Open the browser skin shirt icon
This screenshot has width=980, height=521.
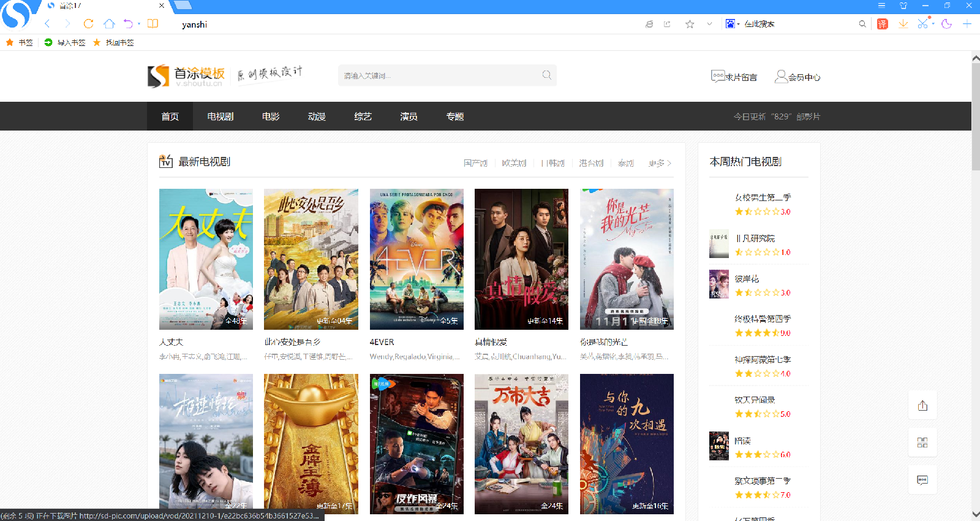(903, 6)
